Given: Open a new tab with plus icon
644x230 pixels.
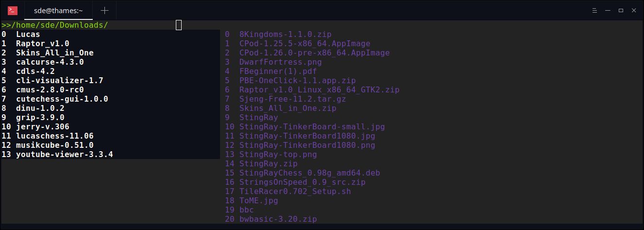Looking at the screenshot, I should (104, 10).
